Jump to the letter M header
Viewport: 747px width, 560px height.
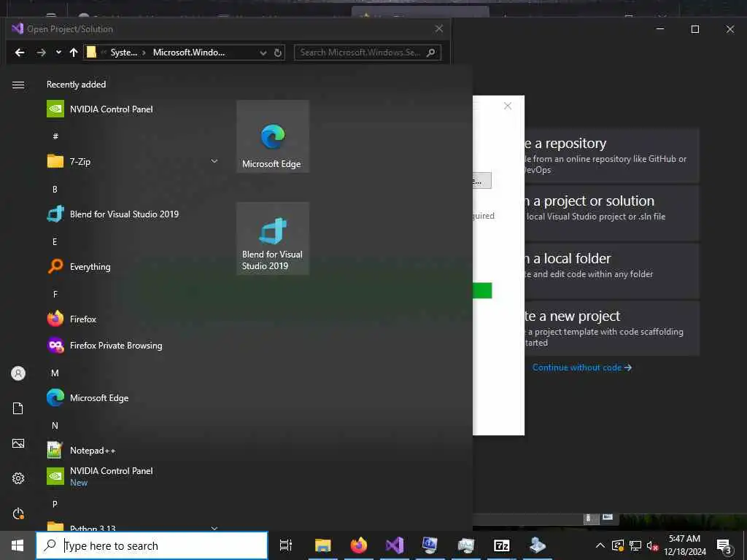(x=55, y=373)
